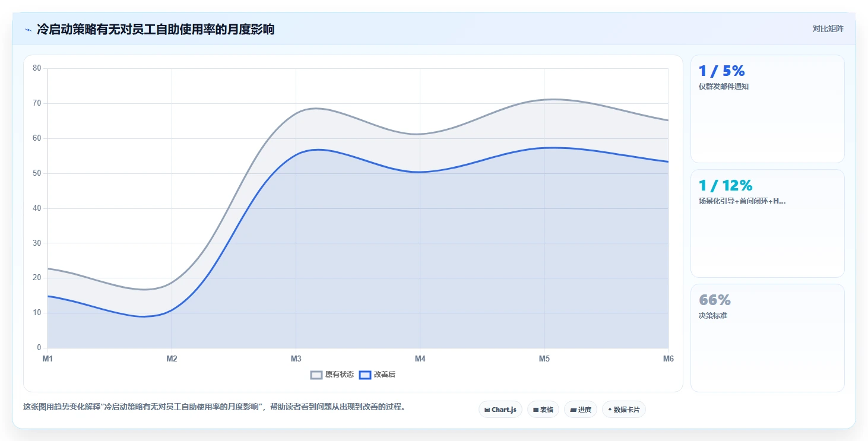Click the 场景化引导+首问闭环+H… label

tap(742, 201)
